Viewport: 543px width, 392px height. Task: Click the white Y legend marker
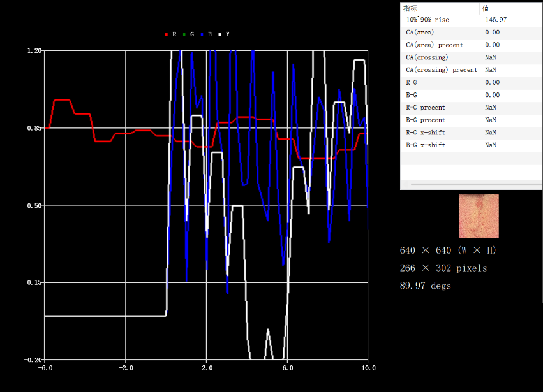[x=219, y=34]
